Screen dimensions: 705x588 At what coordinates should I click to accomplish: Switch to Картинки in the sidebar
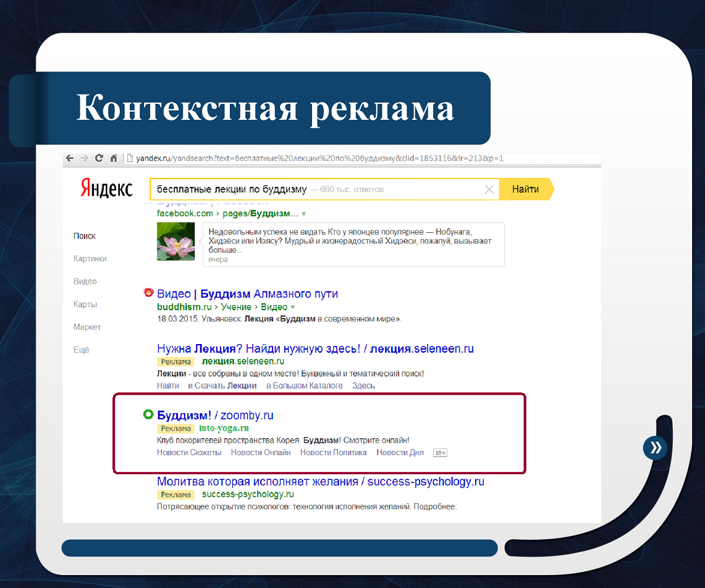[x=90, y=259]
